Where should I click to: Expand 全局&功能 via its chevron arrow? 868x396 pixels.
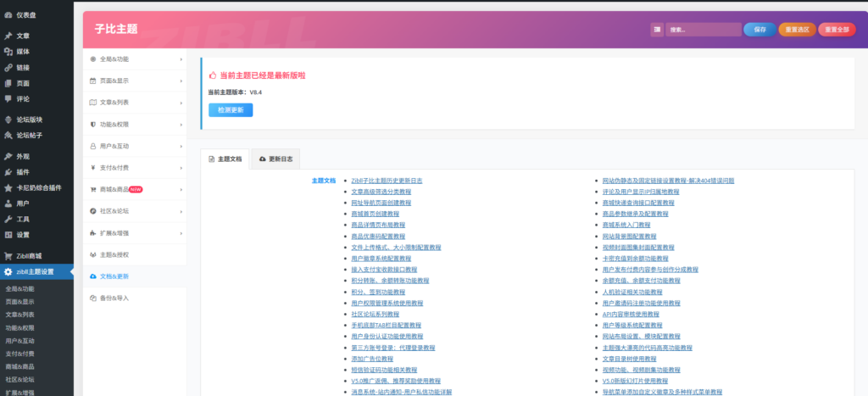tap(181, 59)
